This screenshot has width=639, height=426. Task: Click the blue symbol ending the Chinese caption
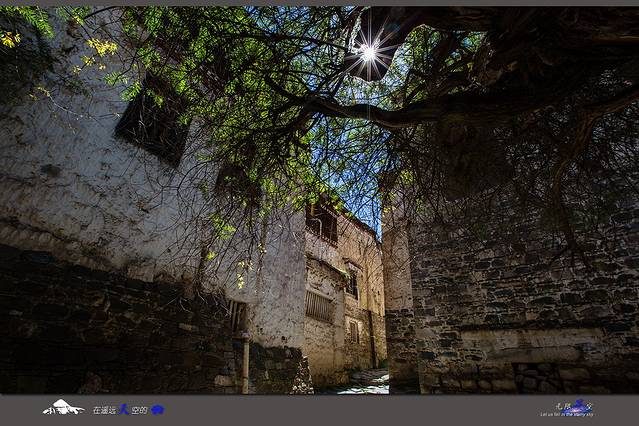(157, 409)
